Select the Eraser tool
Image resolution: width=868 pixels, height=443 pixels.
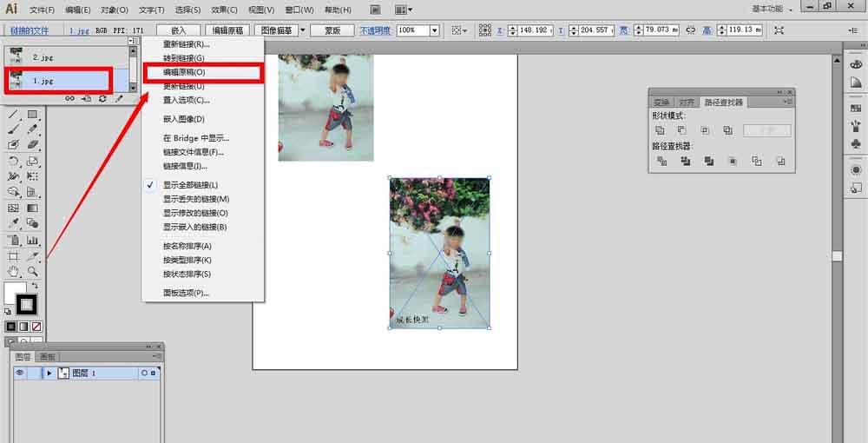(x=33, y=145)
